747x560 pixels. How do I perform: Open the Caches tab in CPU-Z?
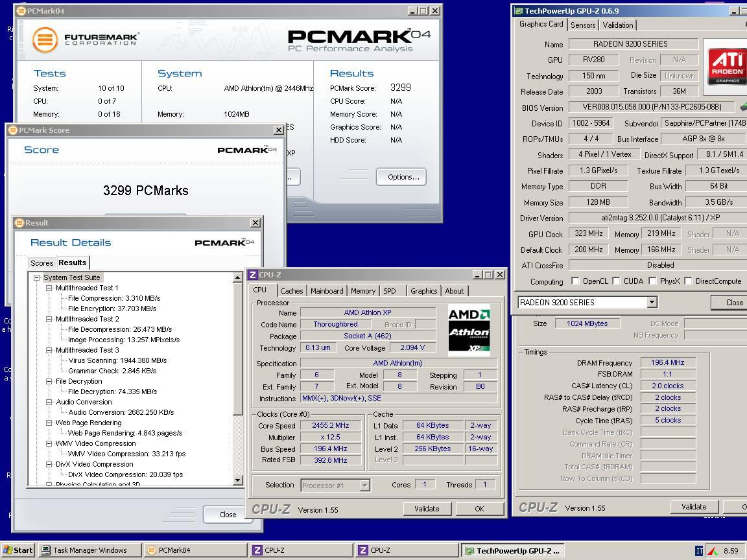[x=292, y=291]
